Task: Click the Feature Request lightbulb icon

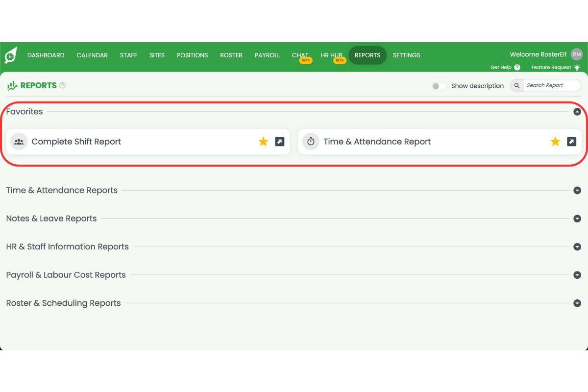Action: pyautogui.click(x=577, y=67)
